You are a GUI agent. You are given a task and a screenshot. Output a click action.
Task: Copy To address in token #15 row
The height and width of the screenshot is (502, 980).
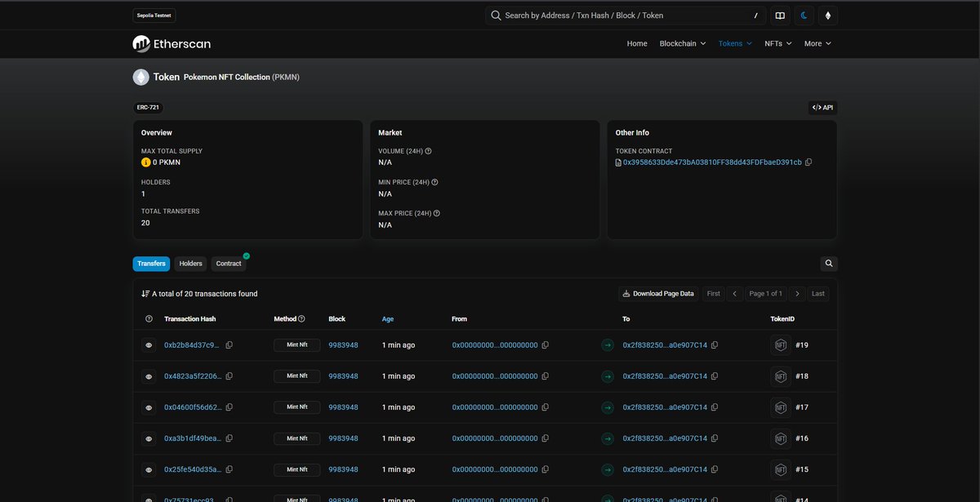pyautogui.click(x=715, y=469)
